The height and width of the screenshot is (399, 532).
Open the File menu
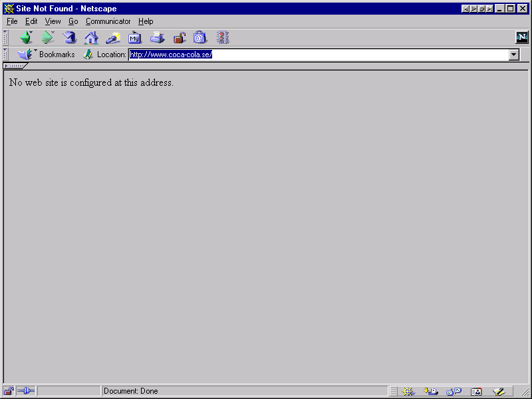tap(12, 21)
